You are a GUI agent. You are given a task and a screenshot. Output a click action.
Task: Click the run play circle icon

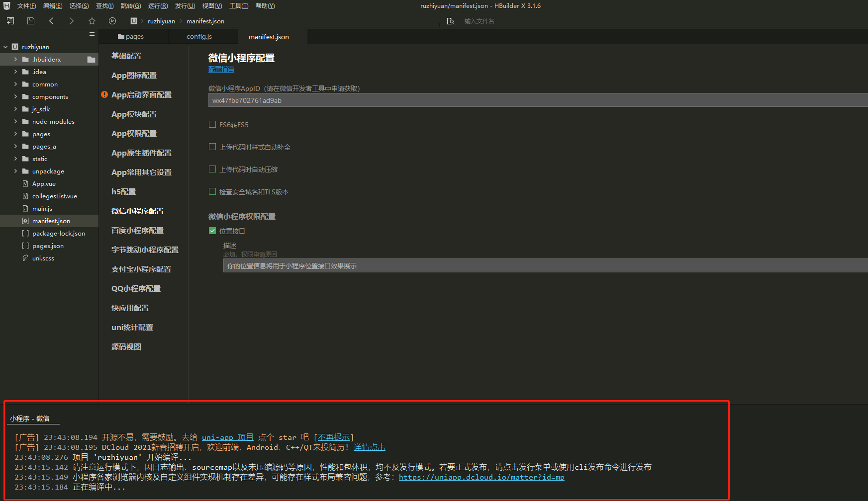pyautogui.click(x=112, y=21)
